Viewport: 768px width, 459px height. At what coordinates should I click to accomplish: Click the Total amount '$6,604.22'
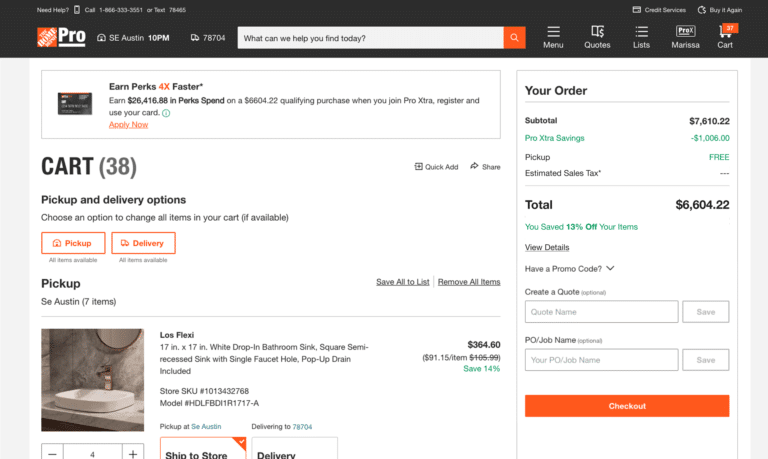pos(702,205)
